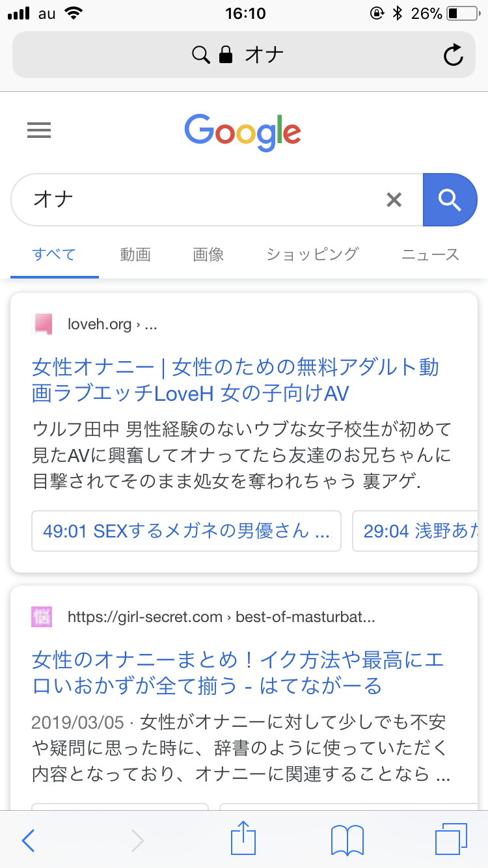
Task: Open Safari bookmarks book icon
Action: coord(347,840)
